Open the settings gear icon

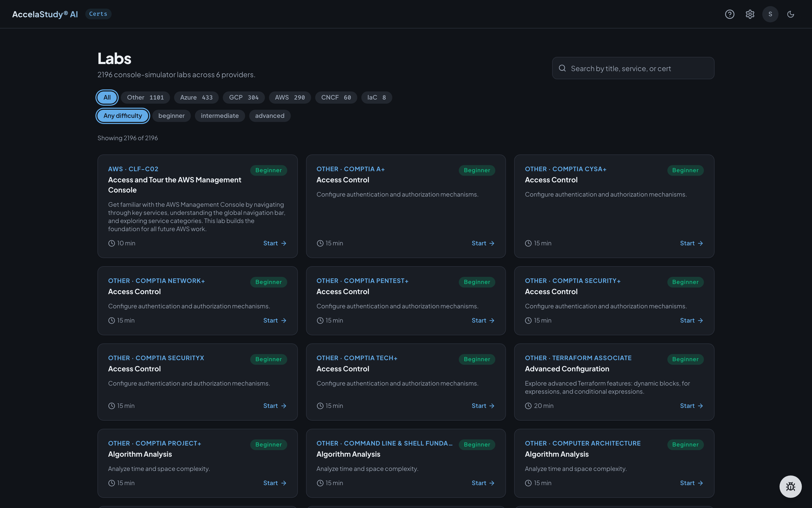(x=750, y=14)
